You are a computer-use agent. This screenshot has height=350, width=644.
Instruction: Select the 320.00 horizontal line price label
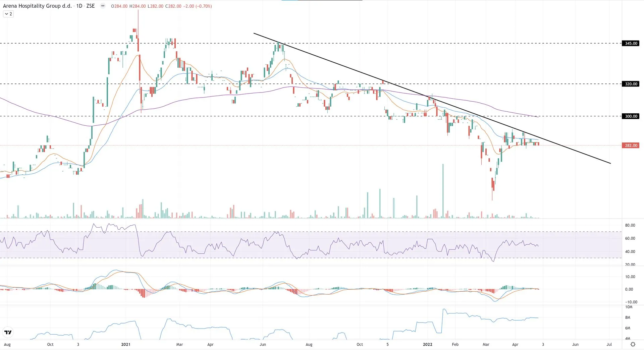pyautogui.click(x=631, y=84)
